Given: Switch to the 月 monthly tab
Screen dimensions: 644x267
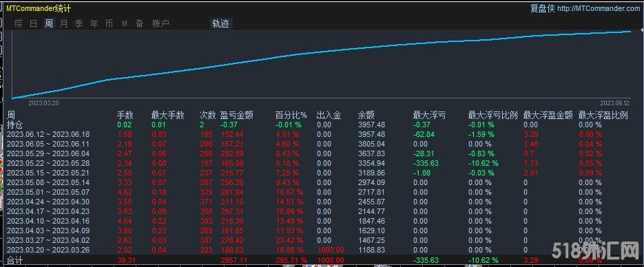Looking at the screenshot, I should [x=63, y=24].
